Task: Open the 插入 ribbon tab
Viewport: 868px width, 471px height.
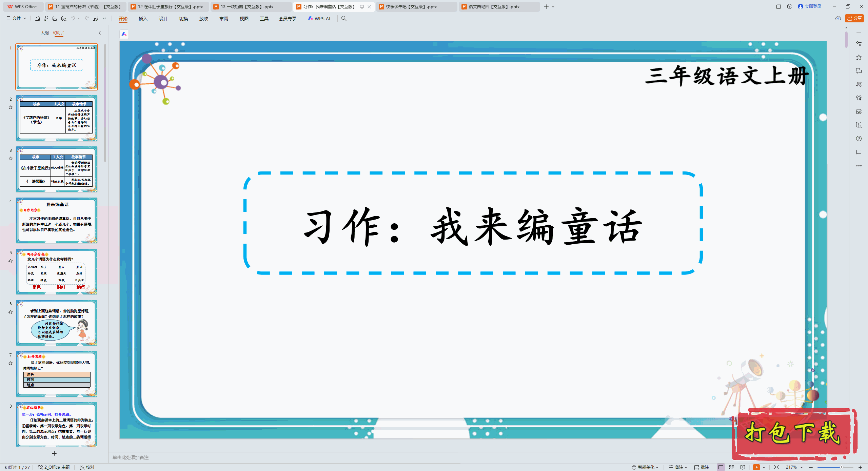Action: [x=143, y=19]
